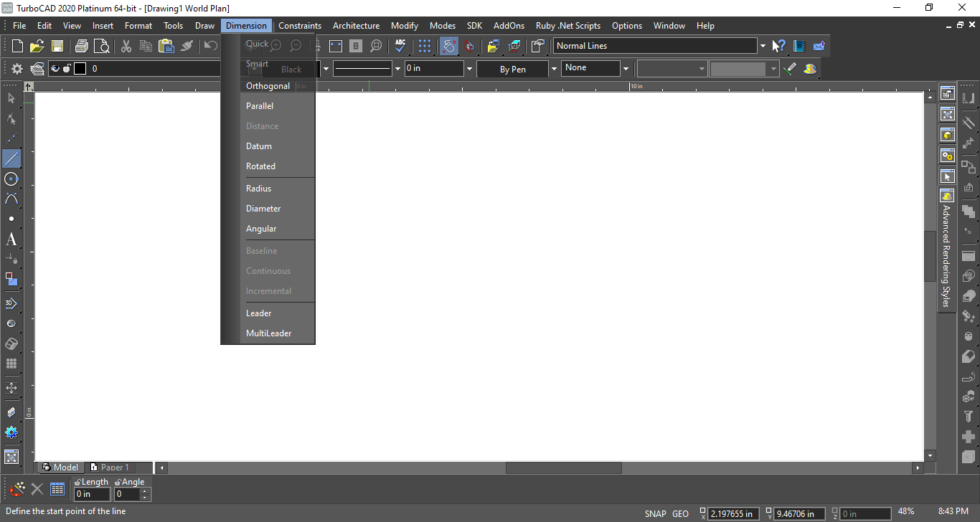Click the Undo arrow in the toolbar
The image size is (980, 522).
(x=210, y=46)
